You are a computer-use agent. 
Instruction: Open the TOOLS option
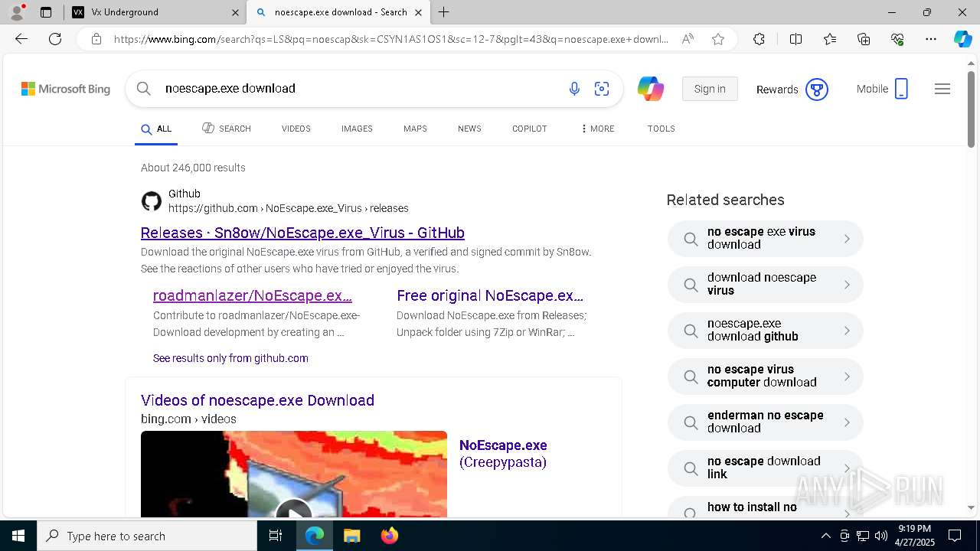pos(661,129)
